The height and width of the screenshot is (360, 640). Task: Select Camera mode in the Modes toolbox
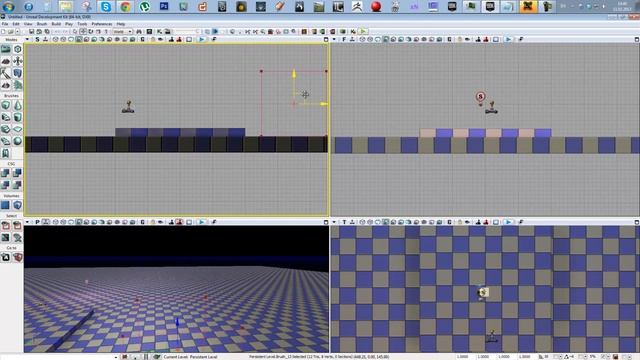pos(6,49)
